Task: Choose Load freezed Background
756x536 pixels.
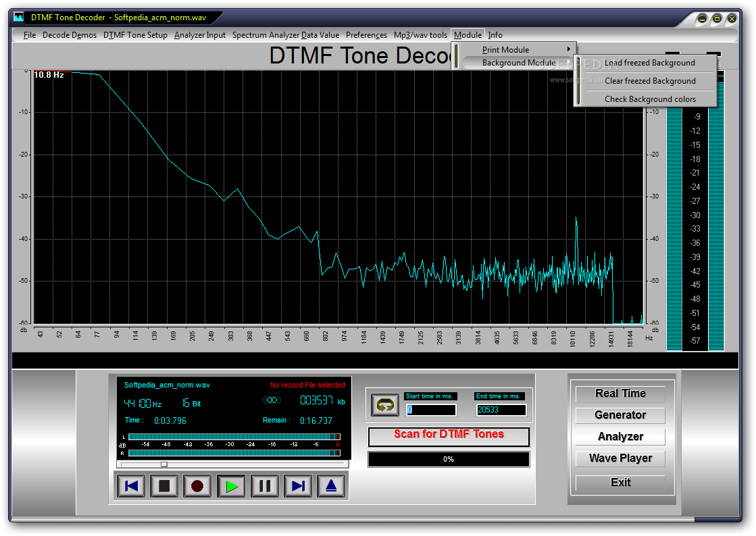Action: click(649, 63)
